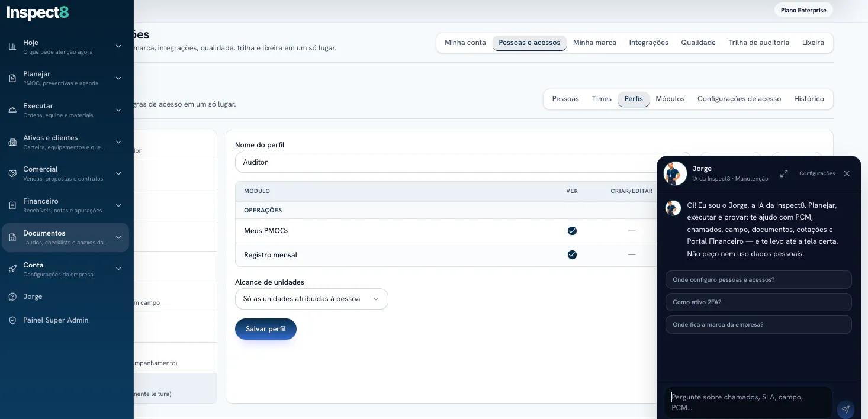Open the Configurações de acesso sub-tab

point(739,99)
